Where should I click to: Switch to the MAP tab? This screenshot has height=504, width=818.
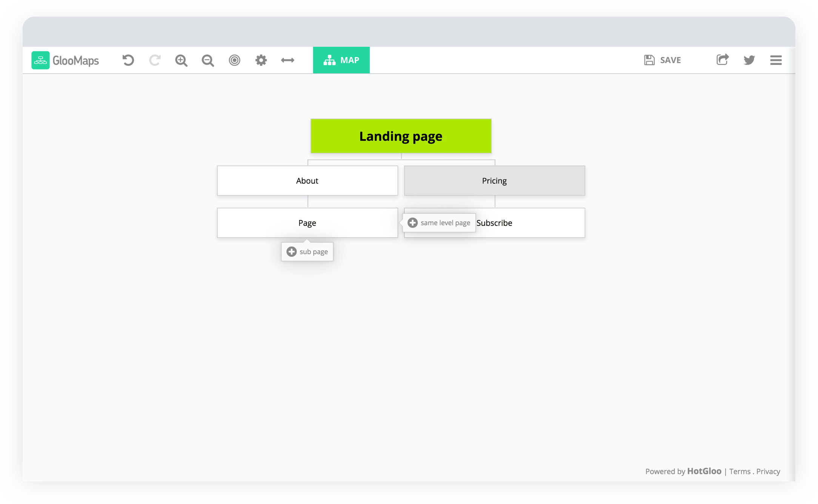(341, 60)
